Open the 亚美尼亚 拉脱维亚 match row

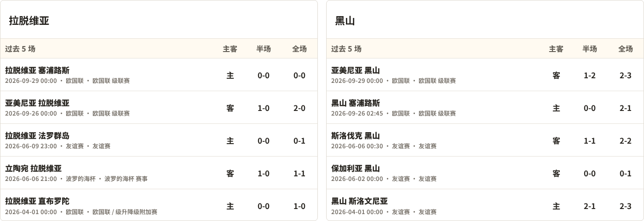point(159,108)
